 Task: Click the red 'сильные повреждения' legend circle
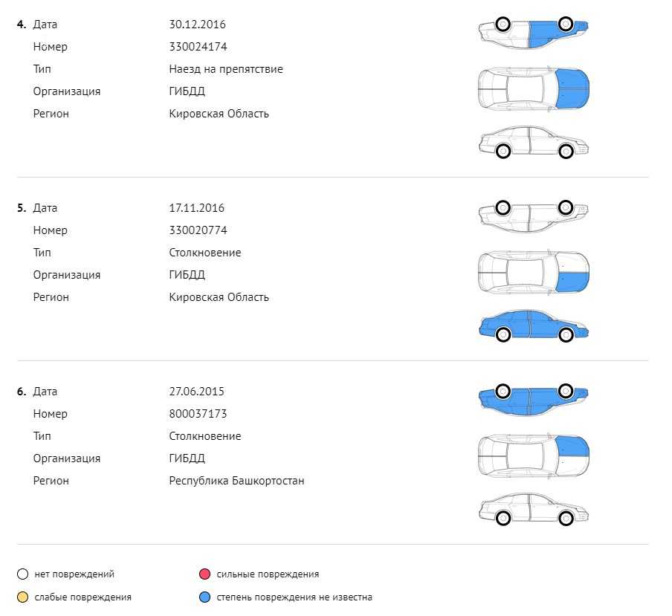point(205,574)
